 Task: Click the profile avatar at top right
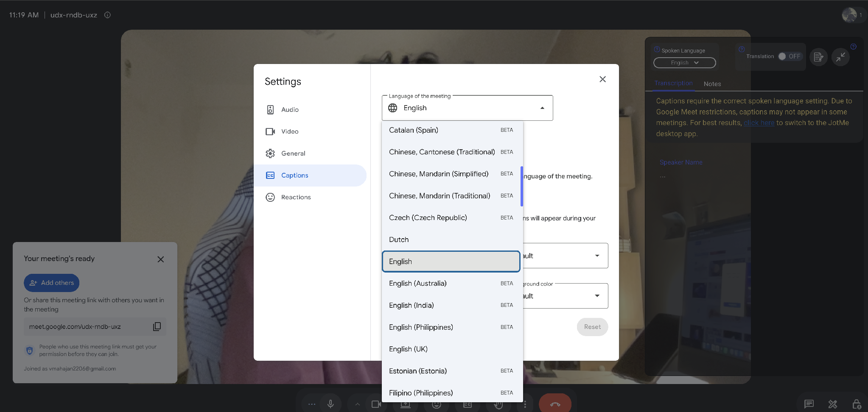click(849, 15)
